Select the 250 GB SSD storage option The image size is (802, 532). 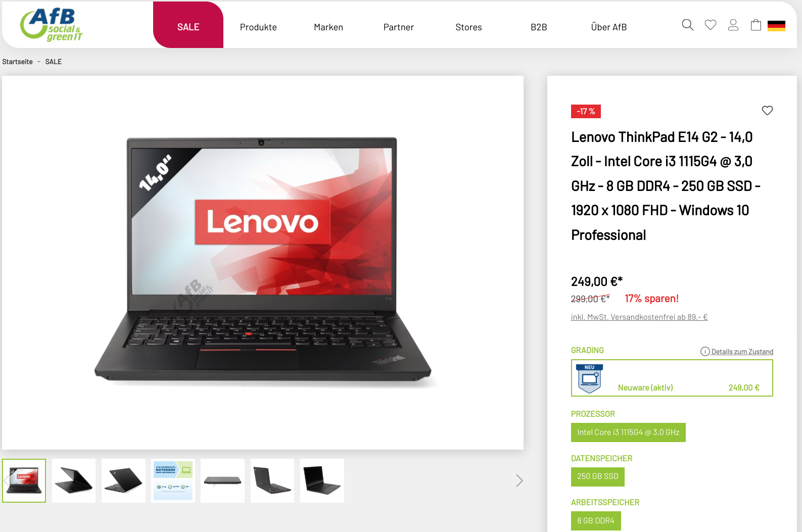[598, 476]
